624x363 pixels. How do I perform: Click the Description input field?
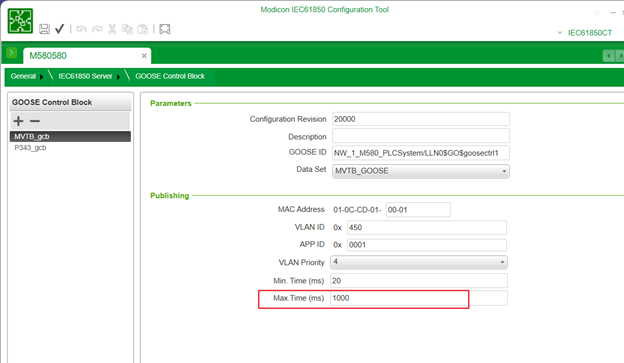point(421,136)
